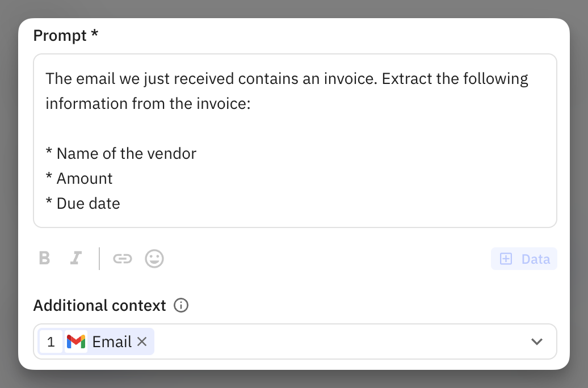Expand the Additional context dropdown chevron
The width and height of the screenshot is (588, 388).
click(x=536, y=341)
